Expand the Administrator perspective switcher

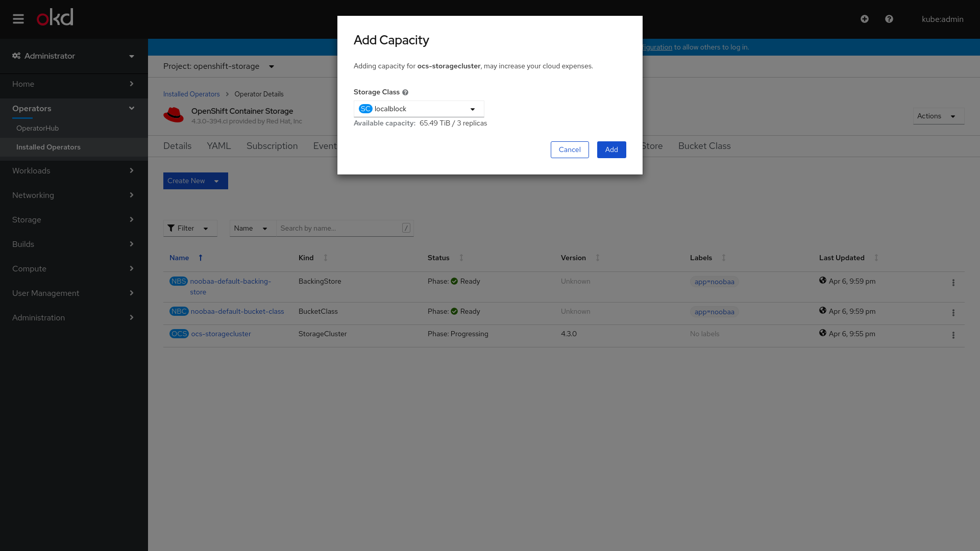click(x=73, y=56)
